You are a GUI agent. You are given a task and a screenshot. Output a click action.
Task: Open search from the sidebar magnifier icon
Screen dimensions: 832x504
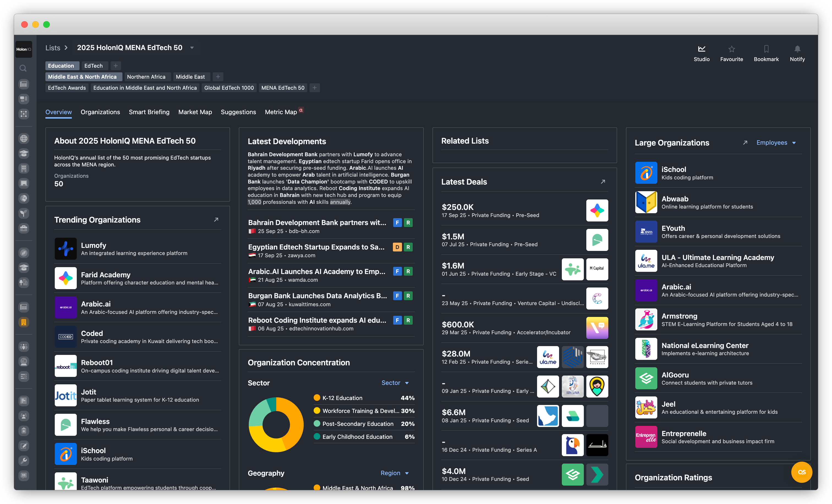(x=23, y=68)
